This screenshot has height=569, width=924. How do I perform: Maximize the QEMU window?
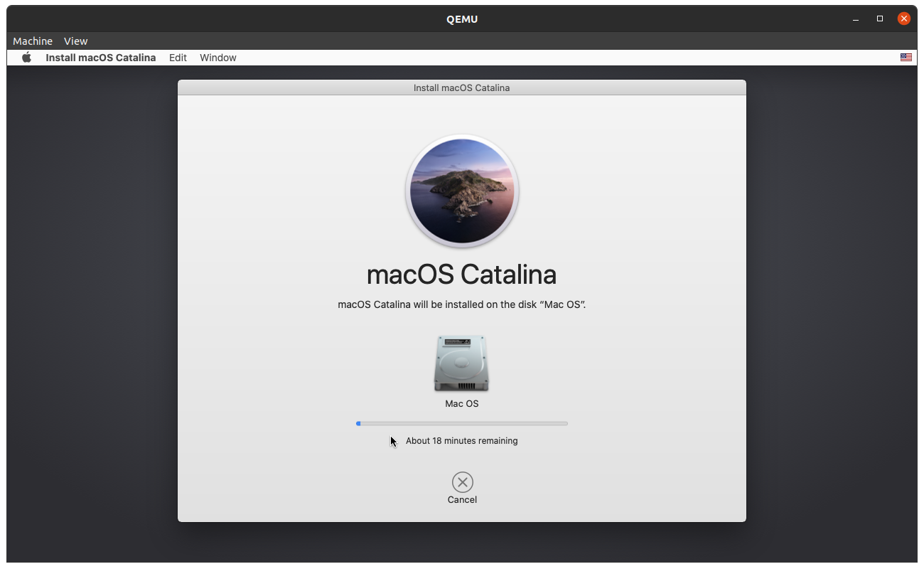(880, 19)
